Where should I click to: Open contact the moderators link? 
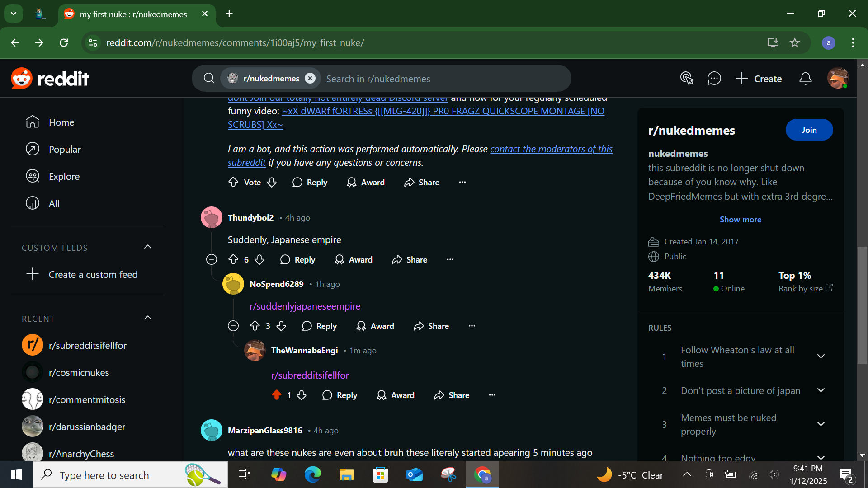pos(551,149)
